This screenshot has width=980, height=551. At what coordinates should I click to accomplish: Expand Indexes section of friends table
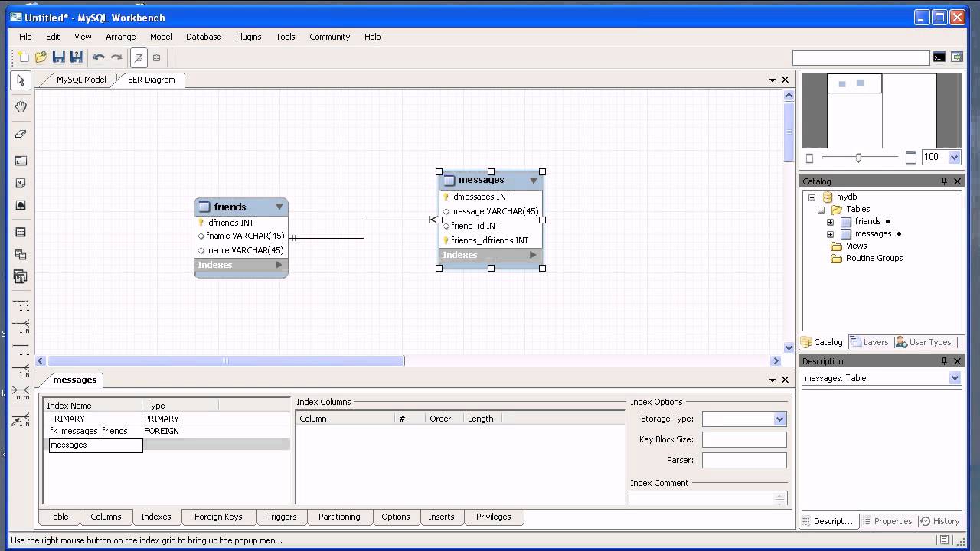pos(279,265)
